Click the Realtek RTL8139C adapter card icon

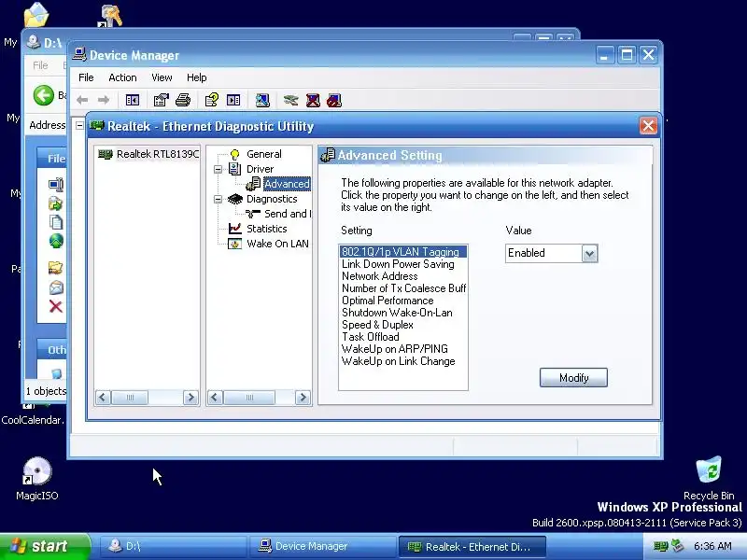coord(106,154)
